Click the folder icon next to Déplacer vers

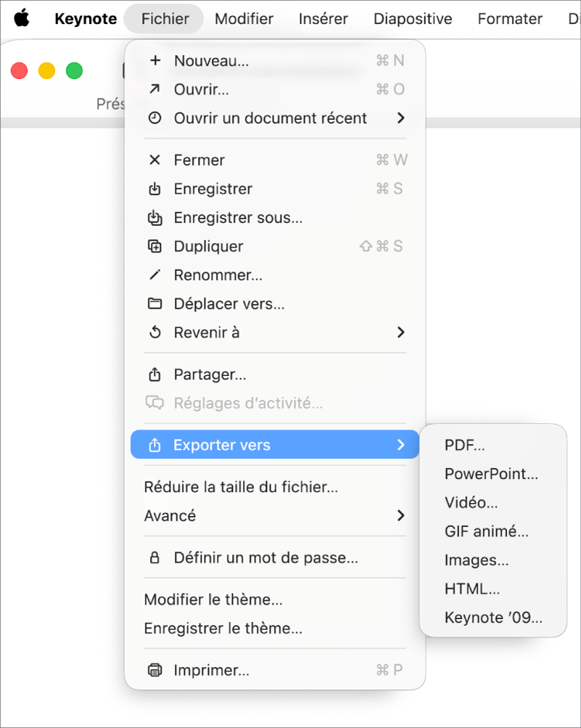(x=155, y=303)
